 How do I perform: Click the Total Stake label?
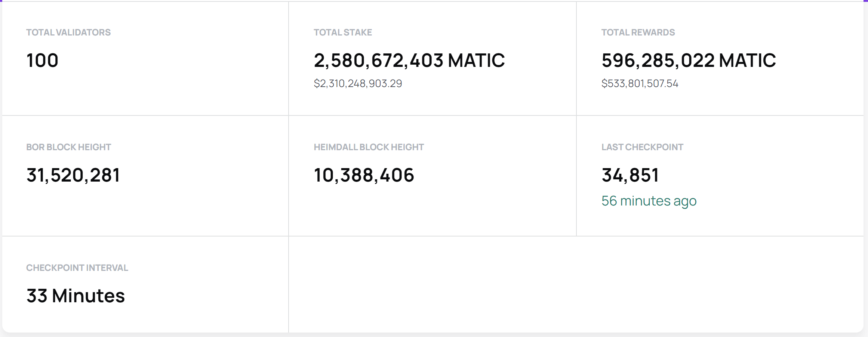(x=342, y=33)
